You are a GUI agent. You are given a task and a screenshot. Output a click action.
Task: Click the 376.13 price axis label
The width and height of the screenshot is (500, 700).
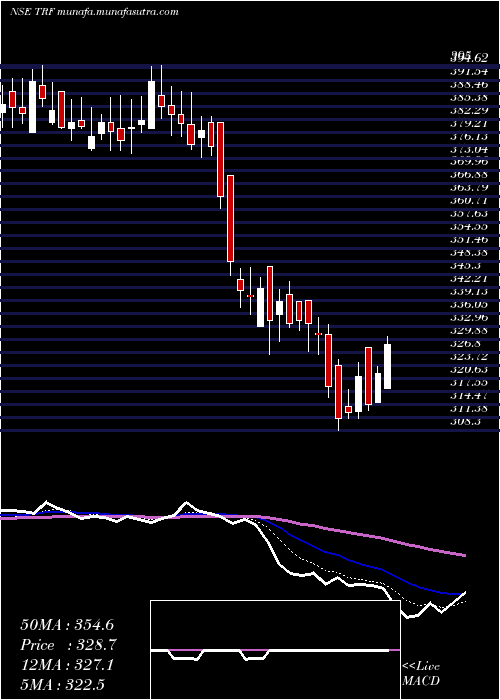coord(469,136)
